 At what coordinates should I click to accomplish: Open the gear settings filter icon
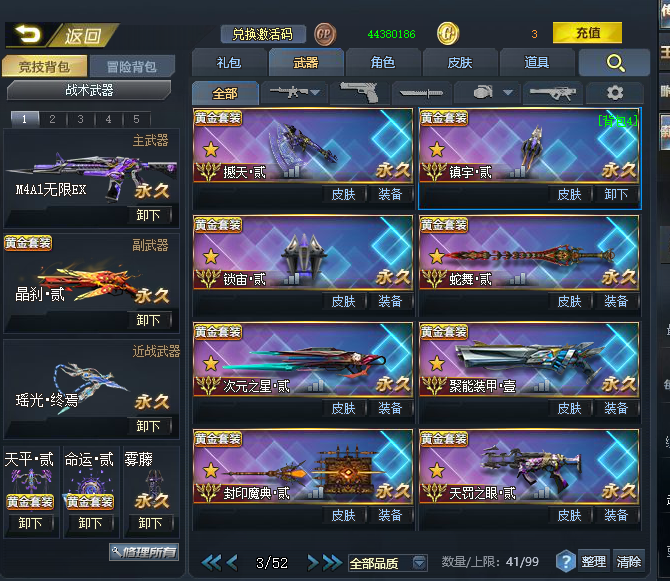tap(615, 93)
